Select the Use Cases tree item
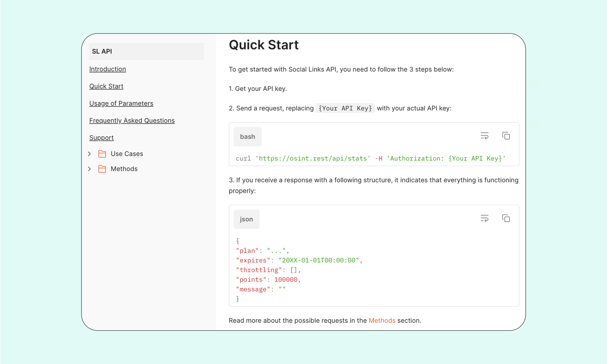607x364 pixels. [127, 154]
